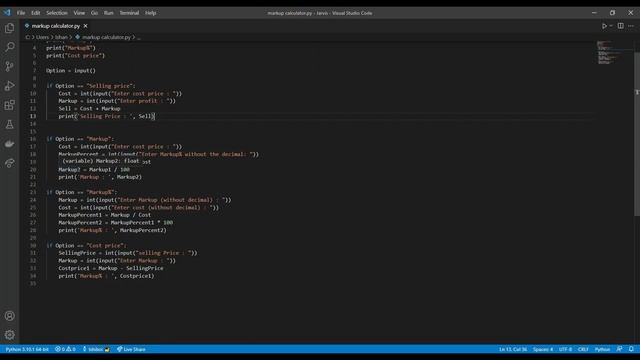Open the Terminal menu
The image size is (640, 360).
coord(129,13)
